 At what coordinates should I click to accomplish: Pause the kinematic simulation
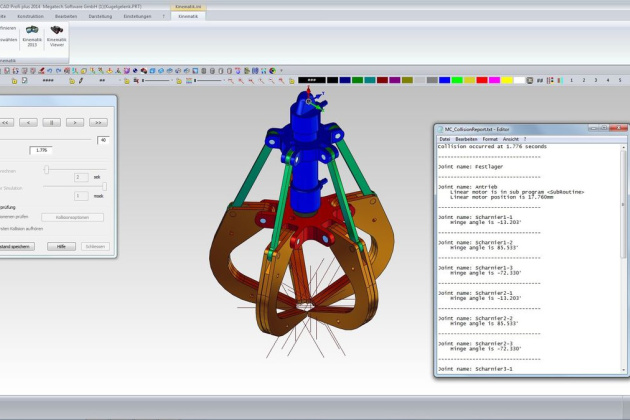click(52, 122)
